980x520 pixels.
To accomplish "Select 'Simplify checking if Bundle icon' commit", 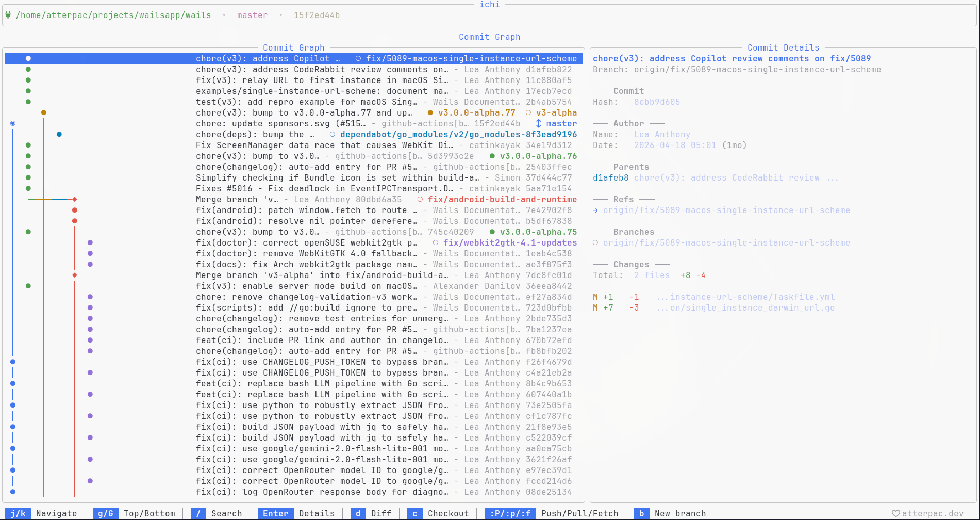I will tap(294, 178).
